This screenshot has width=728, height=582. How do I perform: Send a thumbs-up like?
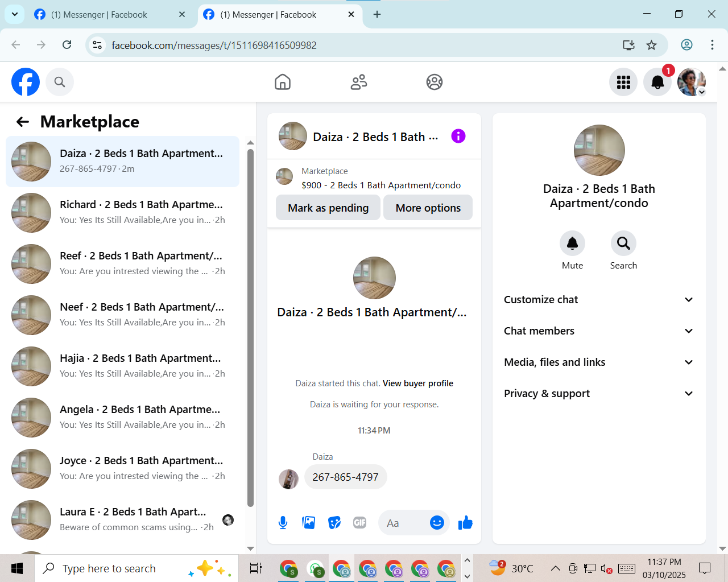pyautogui.click(x=465, y=523)
